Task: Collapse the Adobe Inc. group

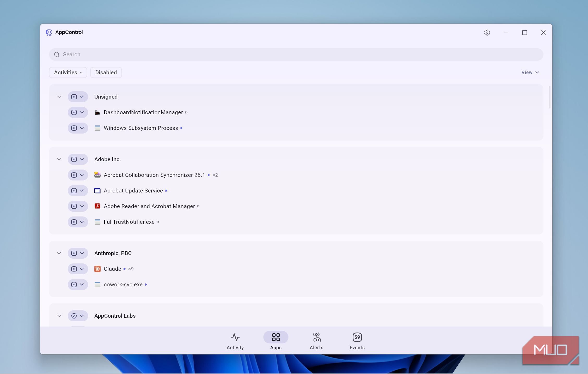Action: (59, 159)
